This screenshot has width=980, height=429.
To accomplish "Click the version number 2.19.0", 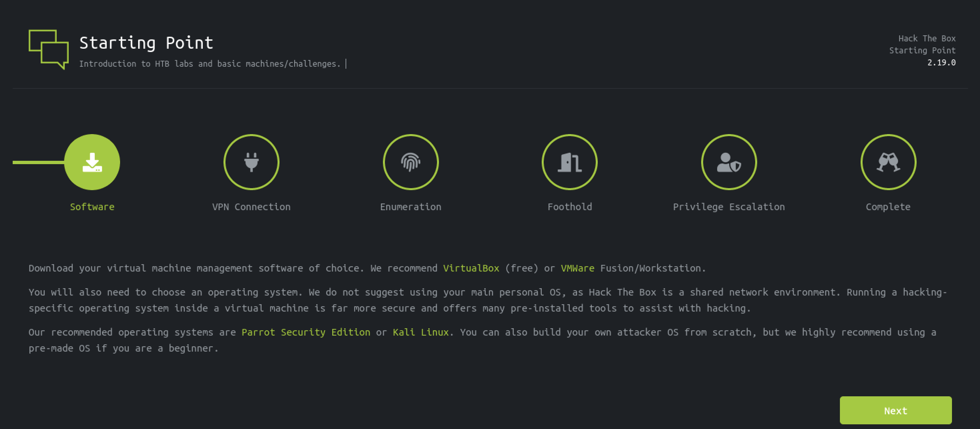I will [x=942, y=63].
